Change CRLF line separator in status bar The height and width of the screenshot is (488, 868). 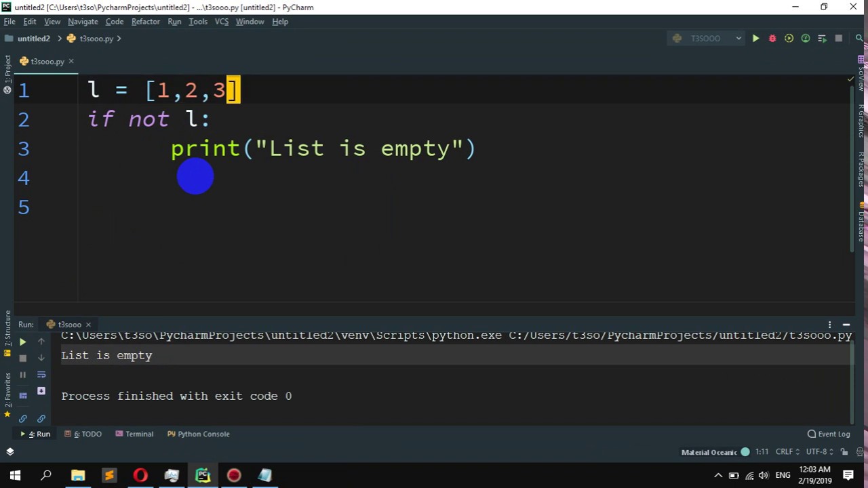pos(787,452)
